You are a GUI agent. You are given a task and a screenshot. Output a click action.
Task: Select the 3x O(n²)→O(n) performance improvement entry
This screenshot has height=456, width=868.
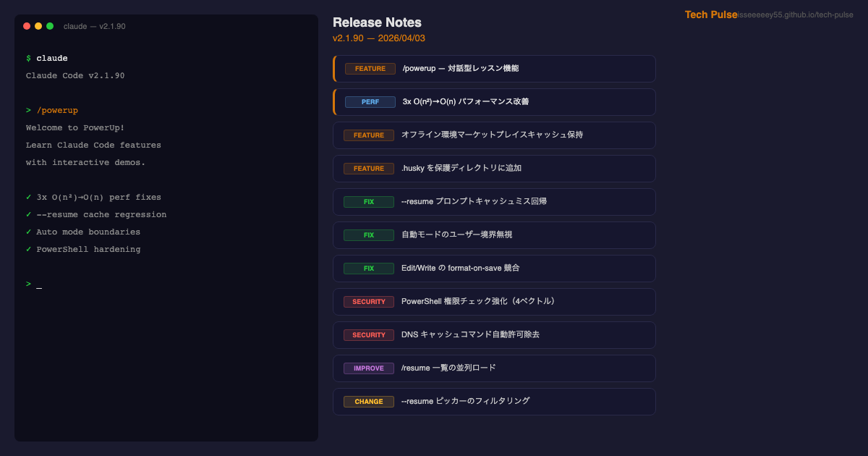click(465, 102)
